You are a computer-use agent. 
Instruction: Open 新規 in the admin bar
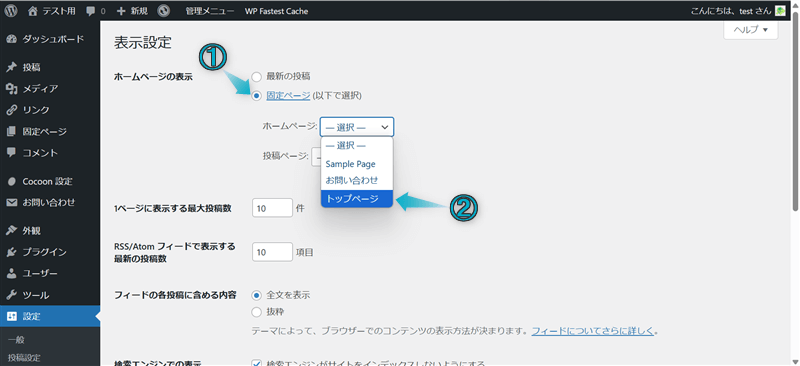coord(139,11)
